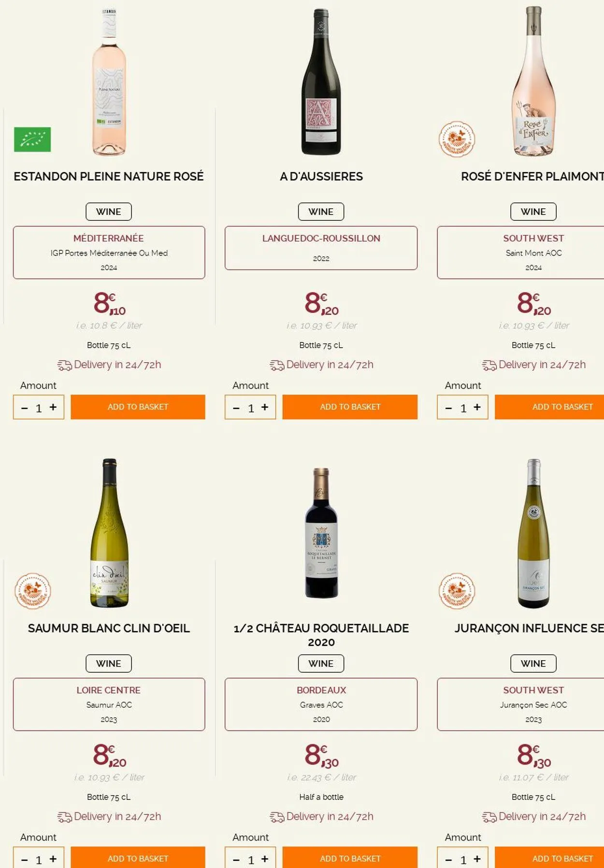Decrease quantity for Saumur Blanc Clin d'Oeil

pos(25,860)
